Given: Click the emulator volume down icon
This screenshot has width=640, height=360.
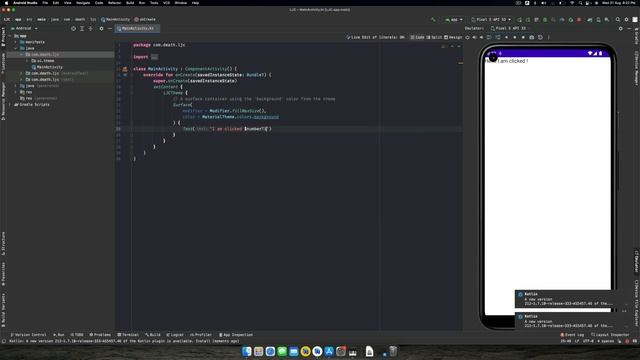Looking at the screenshot, I should click(481, 37).
